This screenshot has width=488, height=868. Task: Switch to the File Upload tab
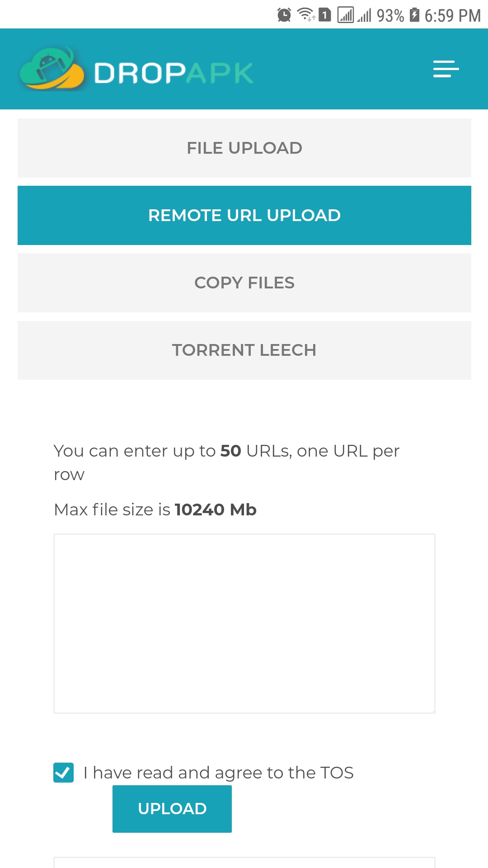tap(244, 148)
